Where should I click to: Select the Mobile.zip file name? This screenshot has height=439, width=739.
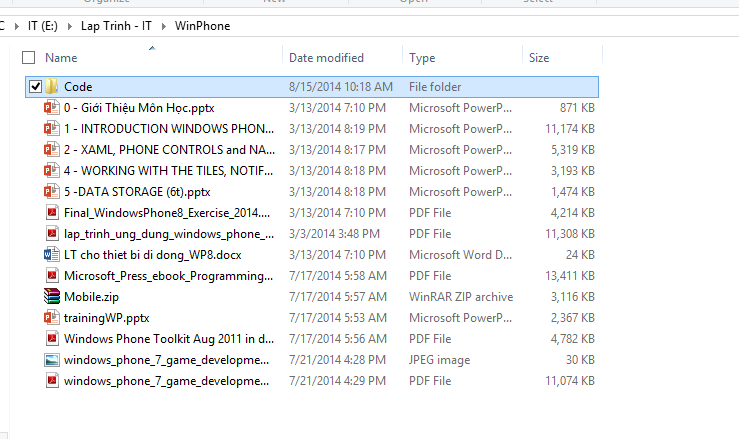tap(91, 297)
